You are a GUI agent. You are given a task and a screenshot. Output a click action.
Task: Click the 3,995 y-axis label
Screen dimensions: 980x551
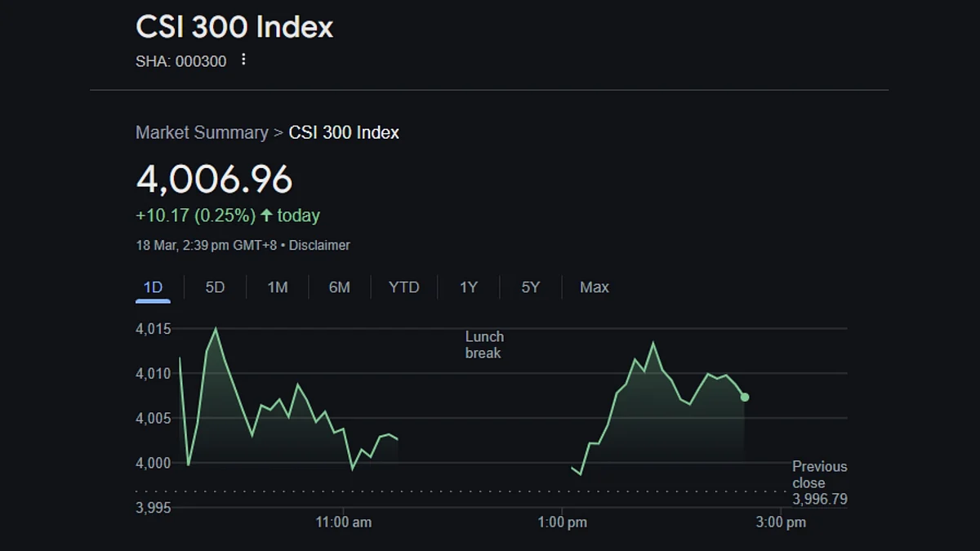154,508
